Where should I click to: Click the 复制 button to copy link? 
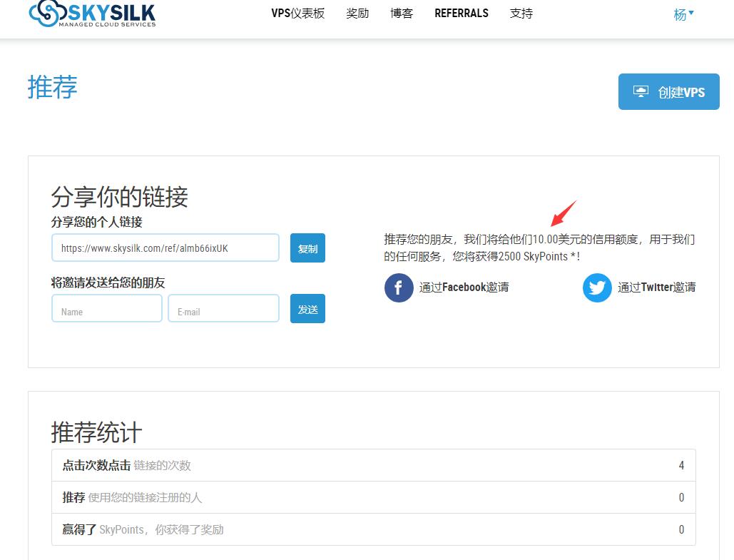tap(307, 248)
